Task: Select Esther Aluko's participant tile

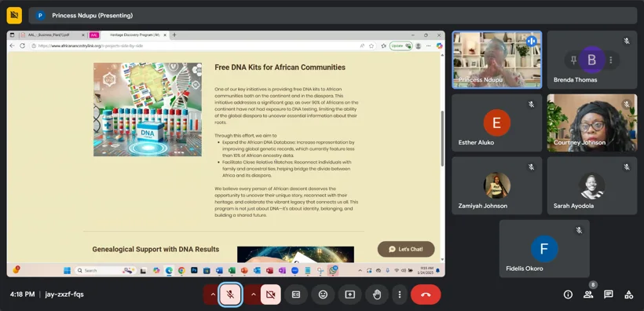Action: [x=496, y=123]
